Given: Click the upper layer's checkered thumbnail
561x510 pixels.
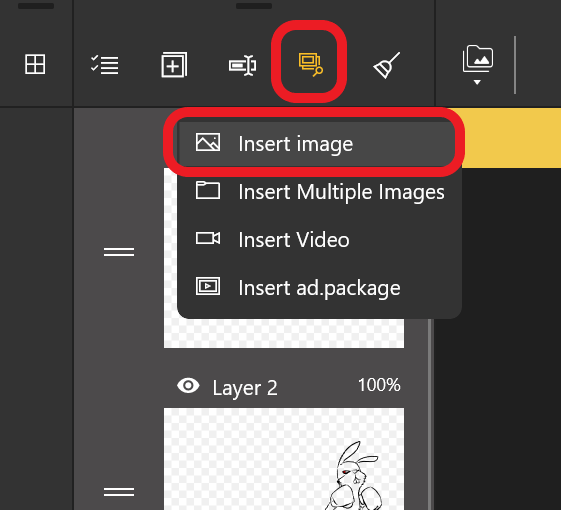Looking at the screenshot, I should click(x=284, y=333).
